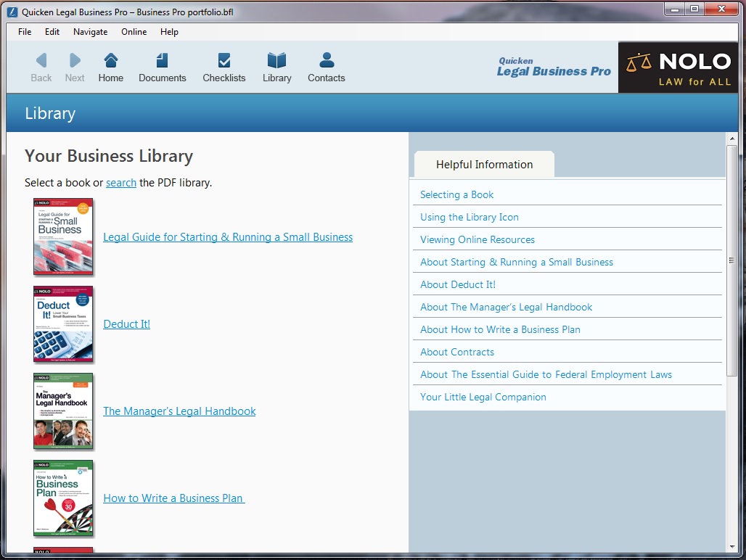Screen dimensions: 746x560
Task: Open Contacts from the toolbar
Action: pos(326,66)
